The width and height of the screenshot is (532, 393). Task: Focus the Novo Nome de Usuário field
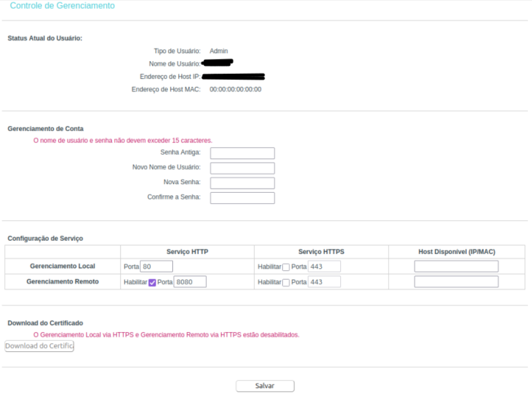(242, 168)
